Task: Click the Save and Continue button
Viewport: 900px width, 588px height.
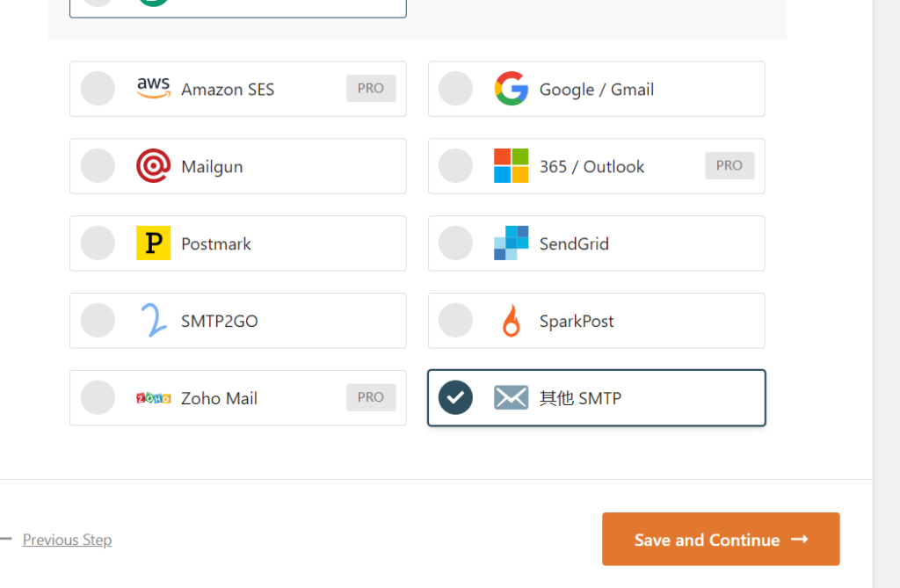Action: tap(721, 539)
